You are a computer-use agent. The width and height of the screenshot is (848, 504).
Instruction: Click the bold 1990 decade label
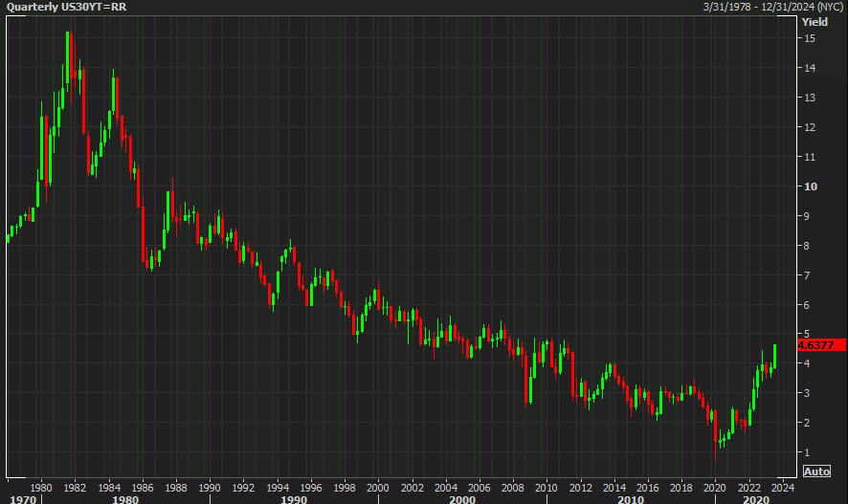point(294,499)
